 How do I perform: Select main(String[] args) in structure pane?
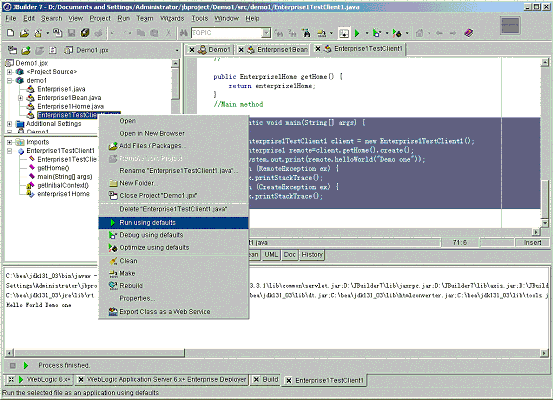pyautogui.click(x=65, y=177)
